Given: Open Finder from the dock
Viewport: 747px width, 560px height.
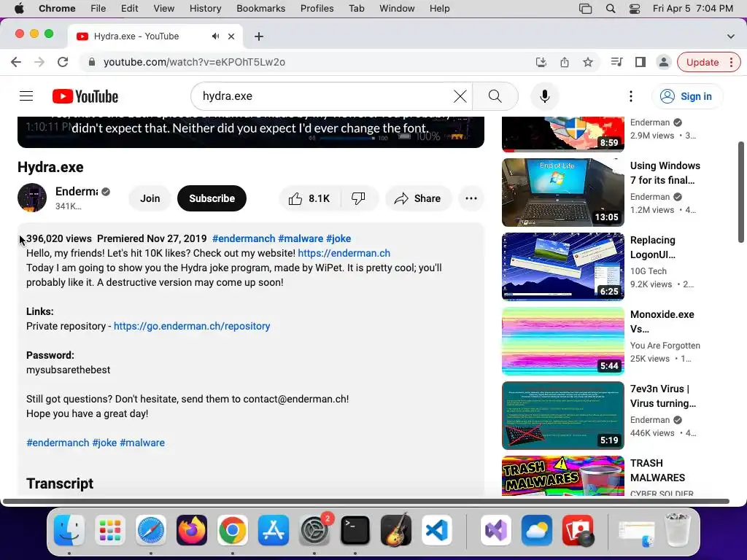Looking at the screenshot, I should point(69,531).
